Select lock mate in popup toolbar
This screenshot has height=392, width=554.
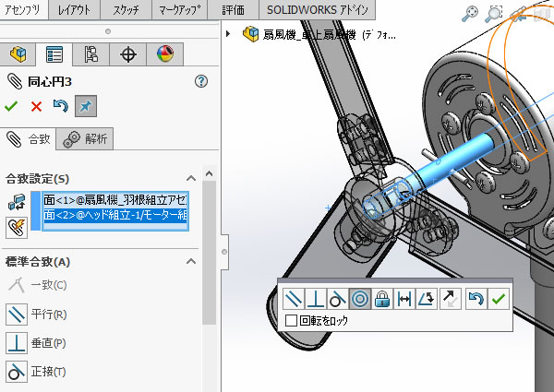(x=382, y=299)
